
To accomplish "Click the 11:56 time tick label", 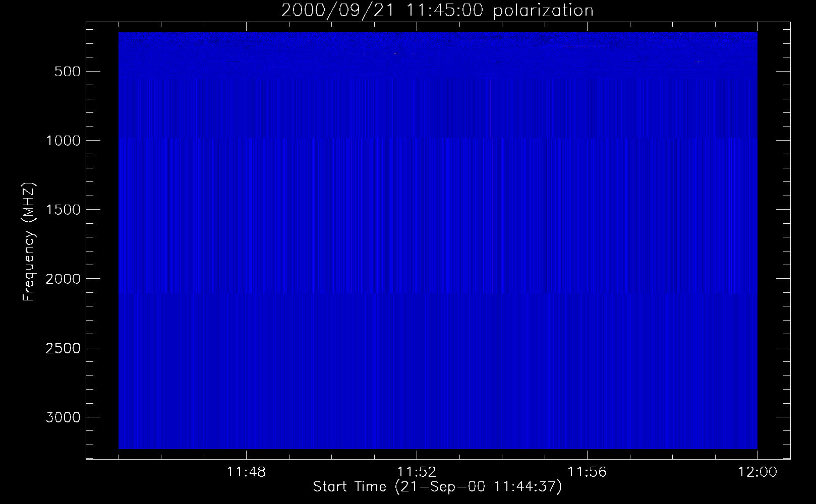I will 587,473.
